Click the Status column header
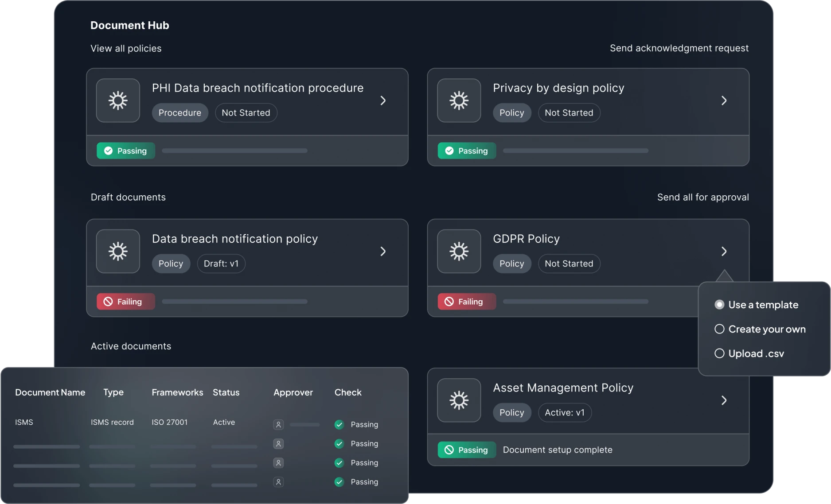 pos(226,392)
